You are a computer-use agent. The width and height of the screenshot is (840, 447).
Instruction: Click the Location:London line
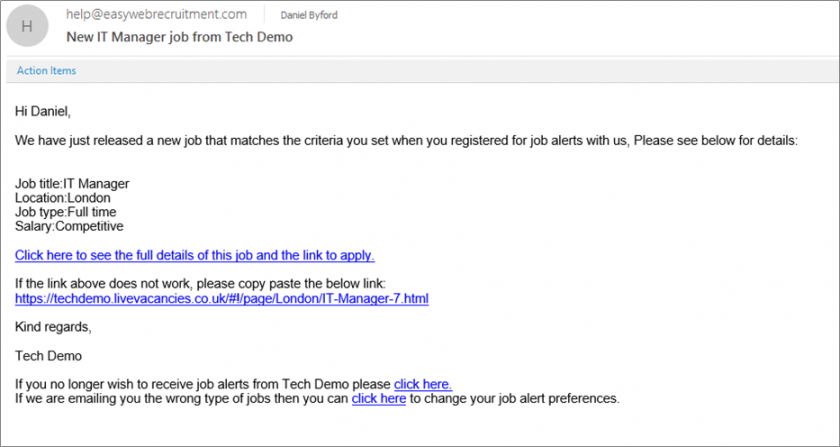coord(63,198)
